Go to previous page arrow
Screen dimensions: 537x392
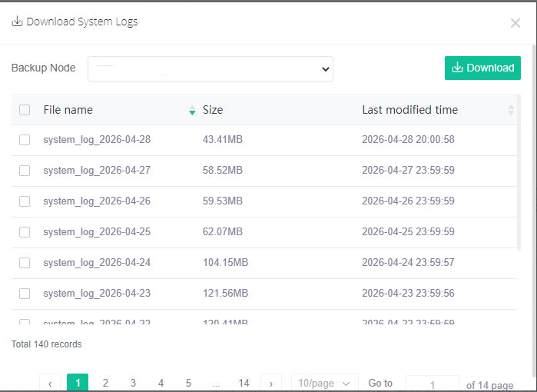(50, 383)
